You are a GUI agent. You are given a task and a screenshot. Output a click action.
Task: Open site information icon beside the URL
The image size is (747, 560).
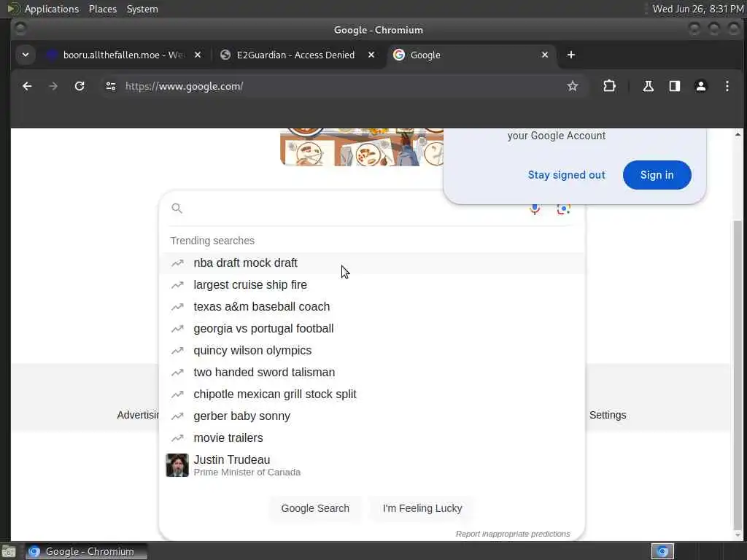tap(111, 86)
